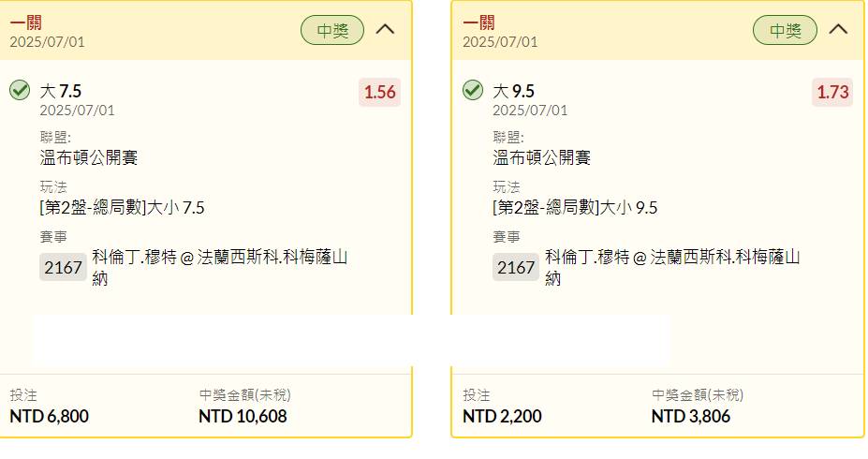
Task: Click green checkmark beside 大 7.5
Action: pos(20,90)
